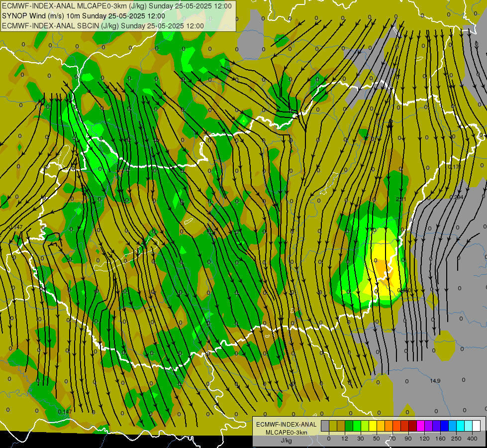Click the 0.294 value on the map

456,197
